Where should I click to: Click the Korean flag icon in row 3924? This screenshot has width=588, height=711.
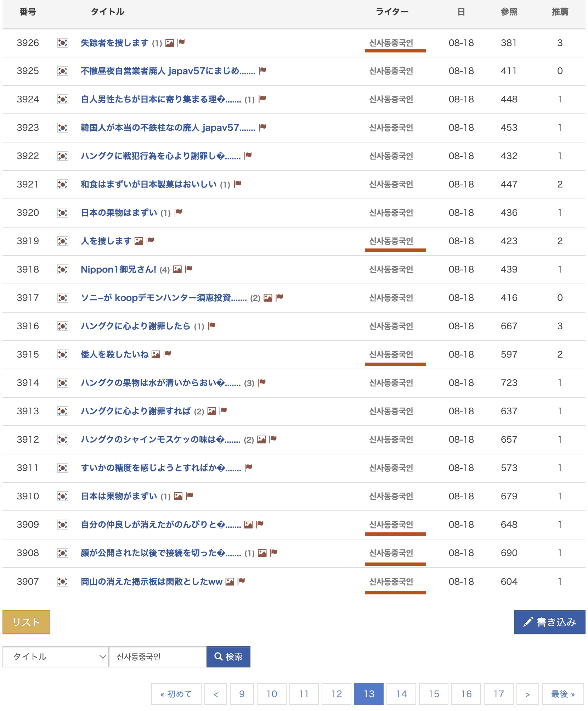(63, 99)
